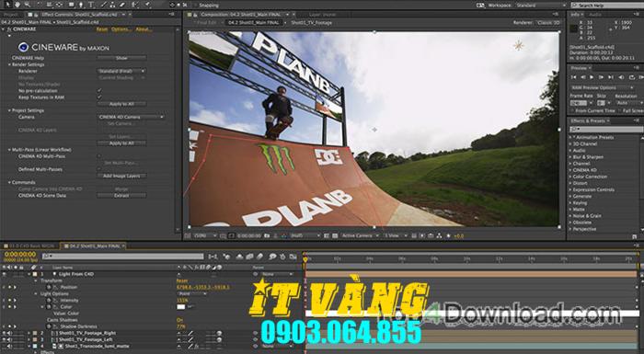Viewport: 644px width, 354px height.
Task: Toggle Snapping checkbox in toolbar
Action: coord(196,6)
